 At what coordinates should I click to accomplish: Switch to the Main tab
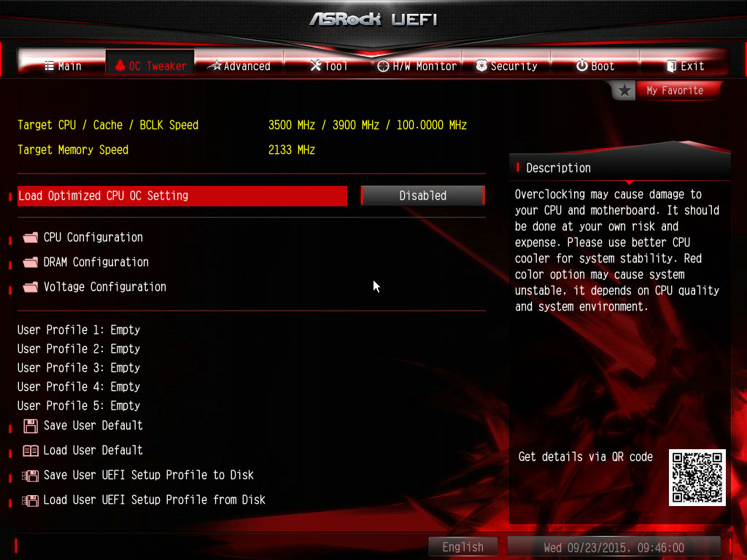point(63,66)
